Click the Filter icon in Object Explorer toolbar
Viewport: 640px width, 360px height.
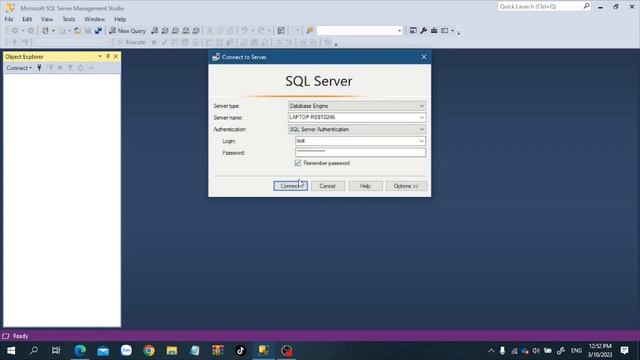click(x=70, y=68)
